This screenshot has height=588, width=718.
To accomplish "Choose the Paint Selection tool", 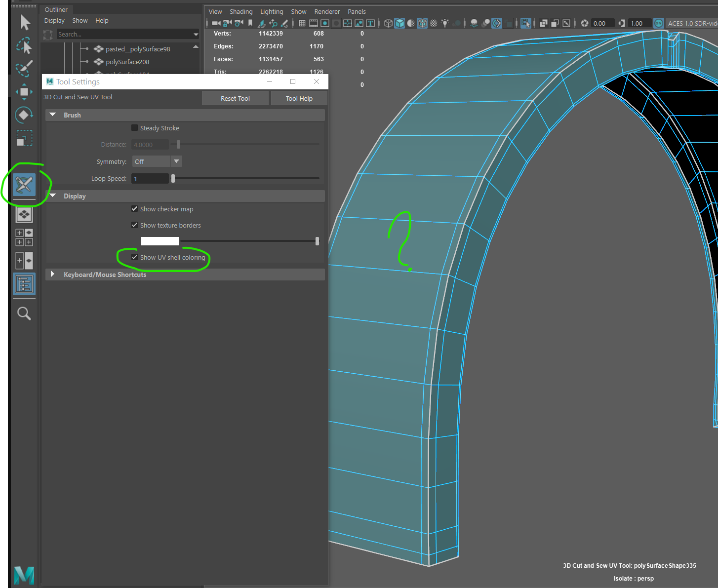I will click(x=24, y=69).
